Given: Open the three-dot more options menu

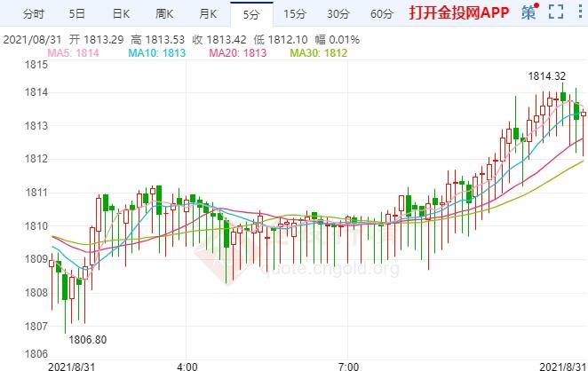Looking at the screenshot, I should [x=580, y=12].
